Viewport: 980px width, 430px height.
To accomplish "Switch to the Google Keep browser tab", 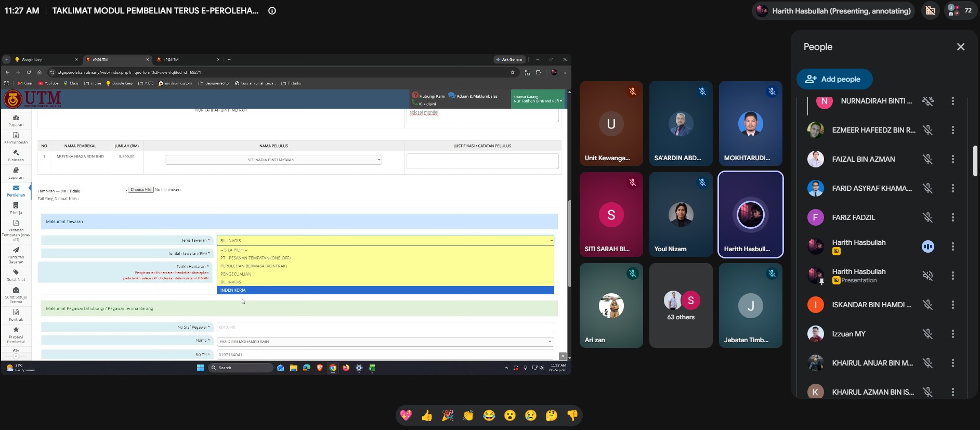I will coord(46,60).
